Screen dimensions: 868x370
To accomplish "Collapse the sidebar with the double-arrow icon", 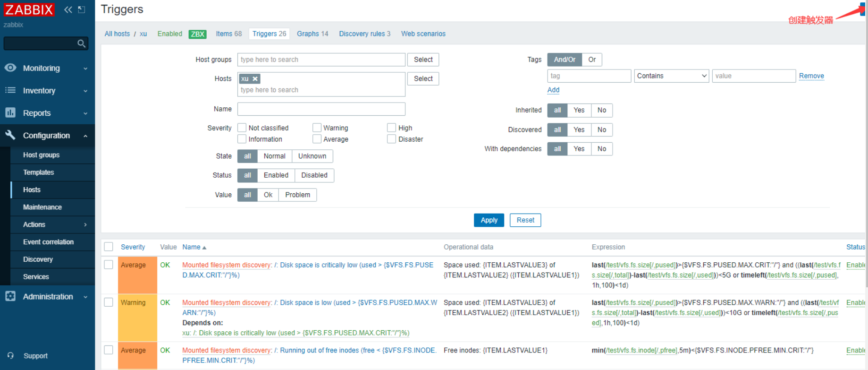I will [68, 9].
